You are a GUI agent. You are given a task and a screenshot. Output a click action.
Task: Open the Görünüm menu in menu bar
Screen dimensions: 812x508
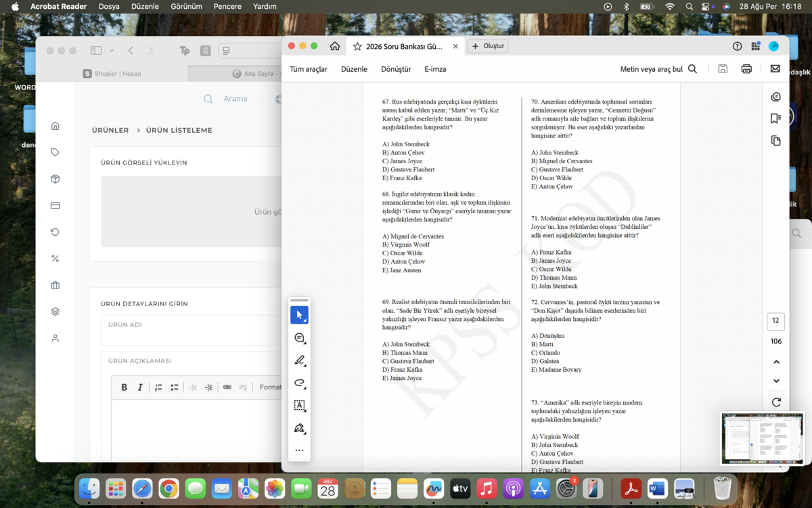point(186,6)
